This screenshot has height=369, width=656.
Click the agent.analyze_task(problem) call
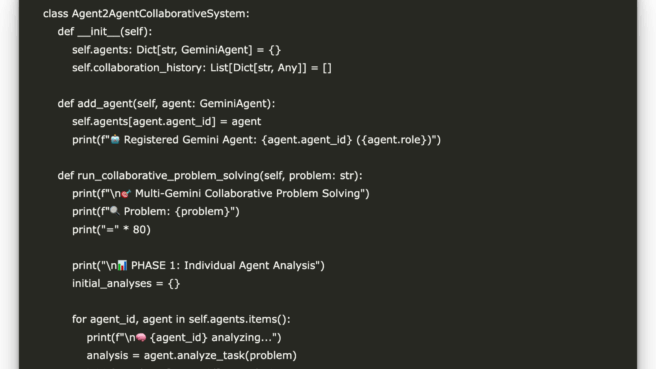220,356
